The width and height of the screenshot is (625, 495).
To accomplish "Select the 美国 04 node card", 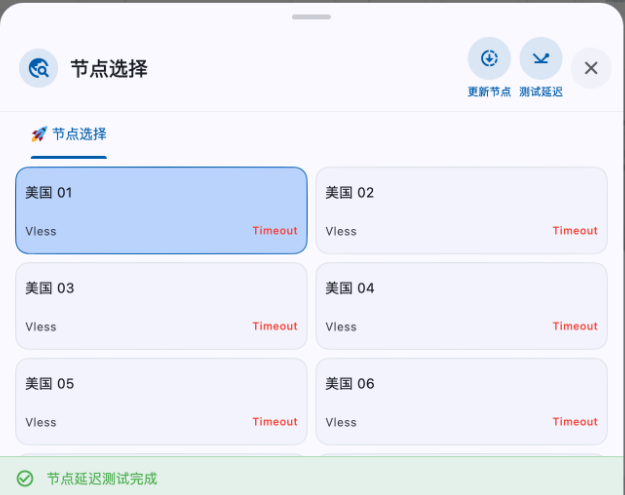I will (x=462, y=306).
